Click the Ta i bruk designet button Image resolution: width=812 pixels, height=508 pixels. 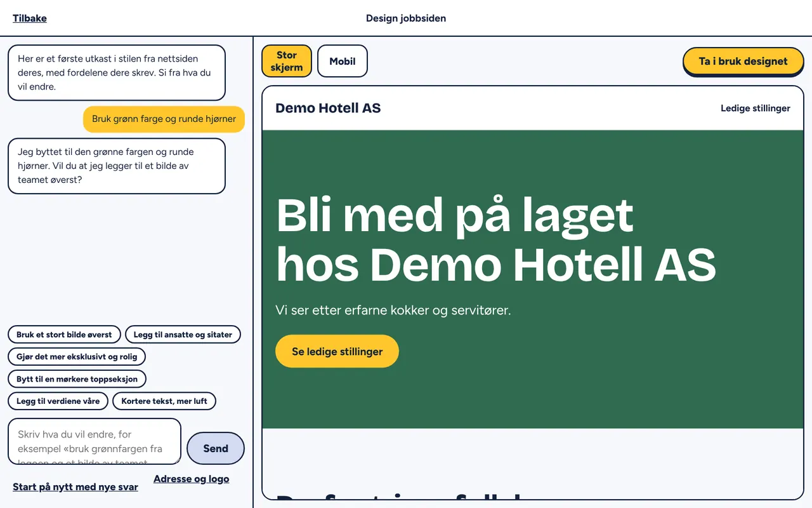point(743,61)
